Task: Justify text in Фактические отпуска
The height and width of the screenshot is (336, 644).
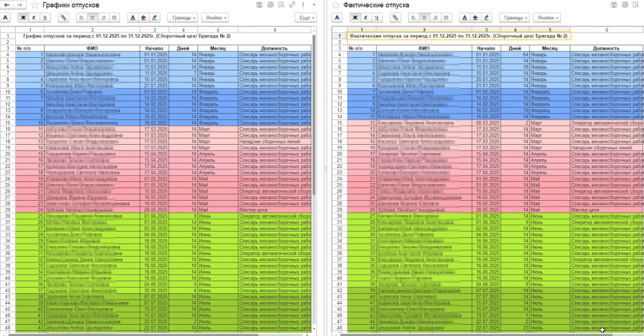Action: coord(446,18)
